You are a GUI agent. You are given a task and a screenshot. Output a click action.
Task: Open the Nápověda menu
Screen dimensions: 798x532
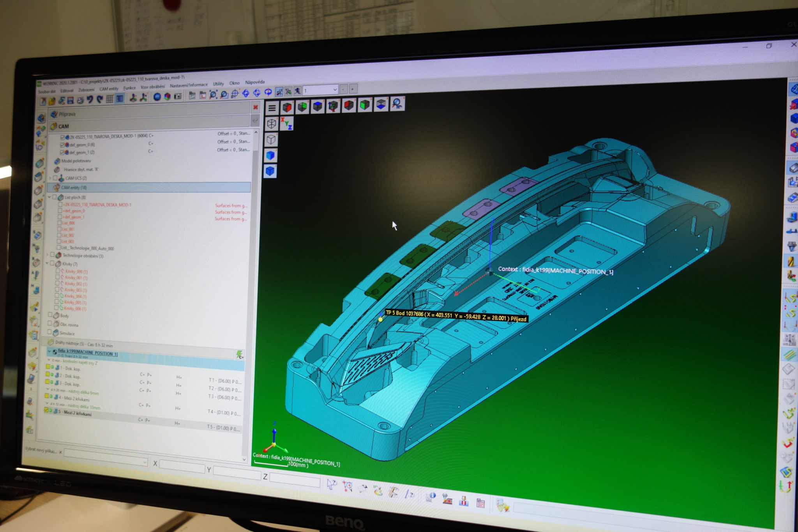tap(255, 82)
